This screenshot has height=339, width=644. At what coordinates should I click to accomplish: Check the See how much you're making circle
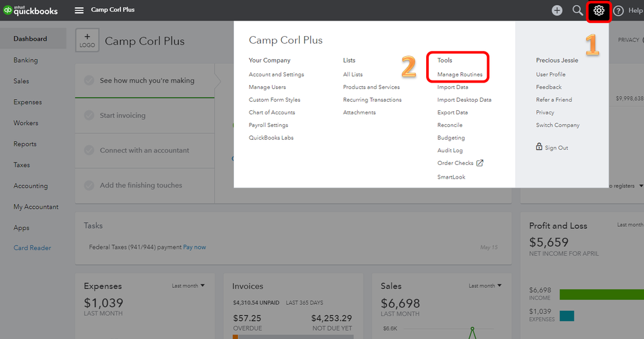(89, 81)
